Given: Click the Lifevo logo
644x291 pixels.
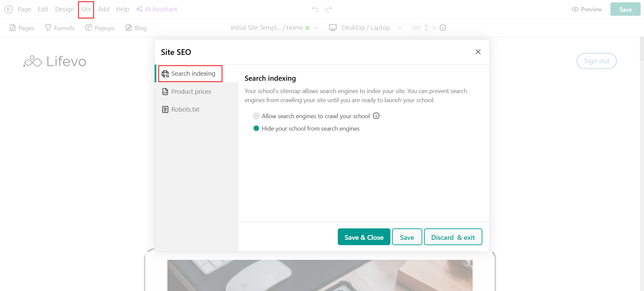Looking at the screenshot, I should (55, 61).
